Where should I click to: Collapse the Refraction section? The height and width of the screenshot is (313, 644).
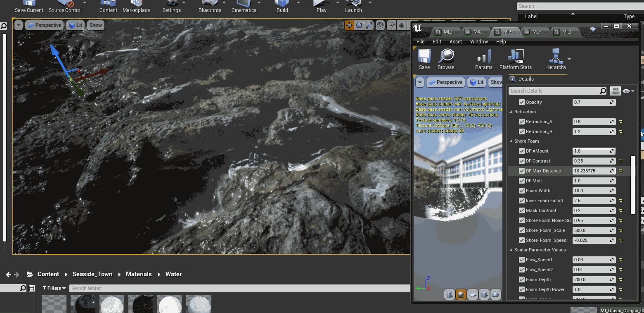(511, 112)
